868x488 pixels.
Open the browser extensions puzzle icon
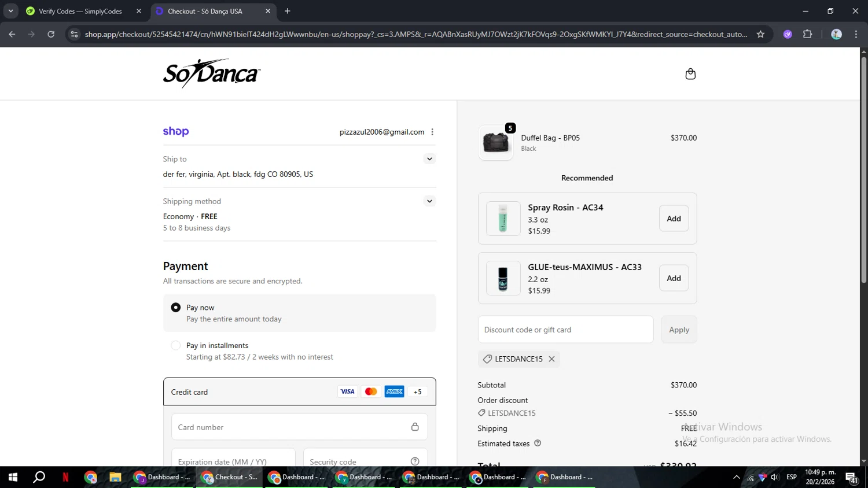pyautogui.click(x=807, y=34)
